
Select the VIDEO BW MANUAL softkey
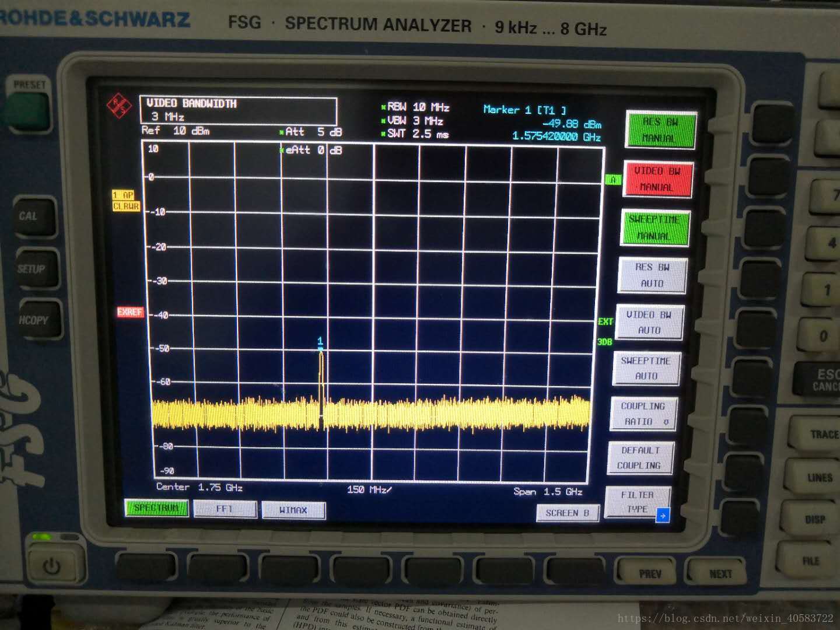coord(658,178)
